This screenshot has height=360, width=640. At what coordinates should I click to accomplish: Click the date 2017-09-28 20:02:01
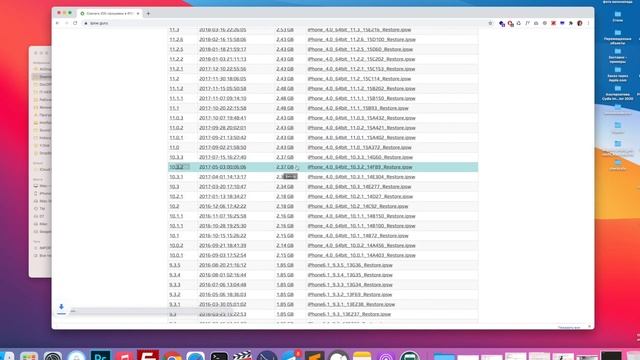pos(222,128)
